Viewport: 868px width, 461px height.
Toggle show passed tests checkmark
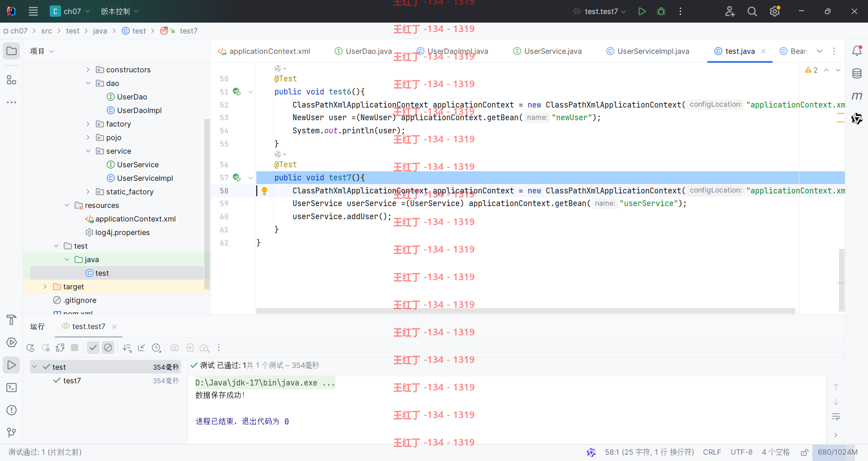pos(93,348)
